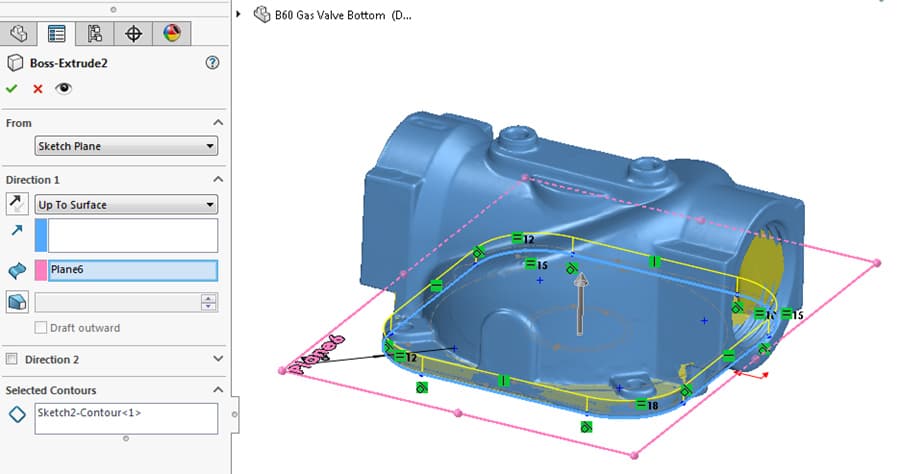Open the FeatureManager design tree tab
Image resolution: width=902 pixels, height=474 pixels.
pos(18,33)
